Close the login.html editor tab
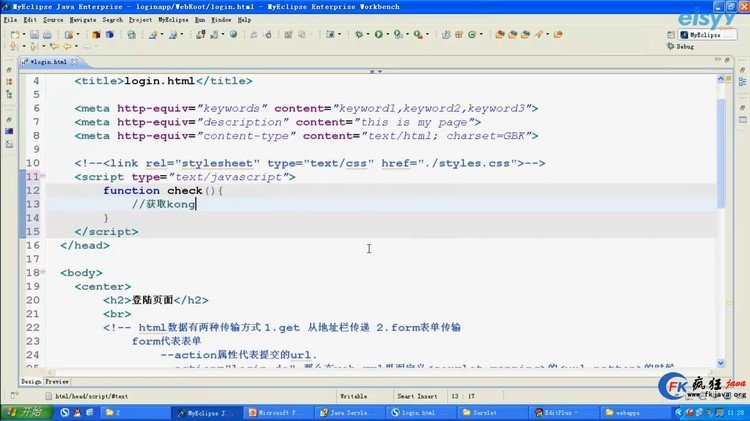This screenshot has height=421, width=750. tap(74, 62)
